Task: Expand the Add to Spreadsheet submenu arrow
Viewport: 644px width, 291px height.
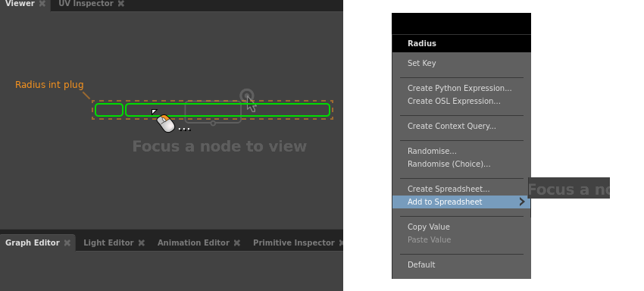Action: tap(522, 202)
